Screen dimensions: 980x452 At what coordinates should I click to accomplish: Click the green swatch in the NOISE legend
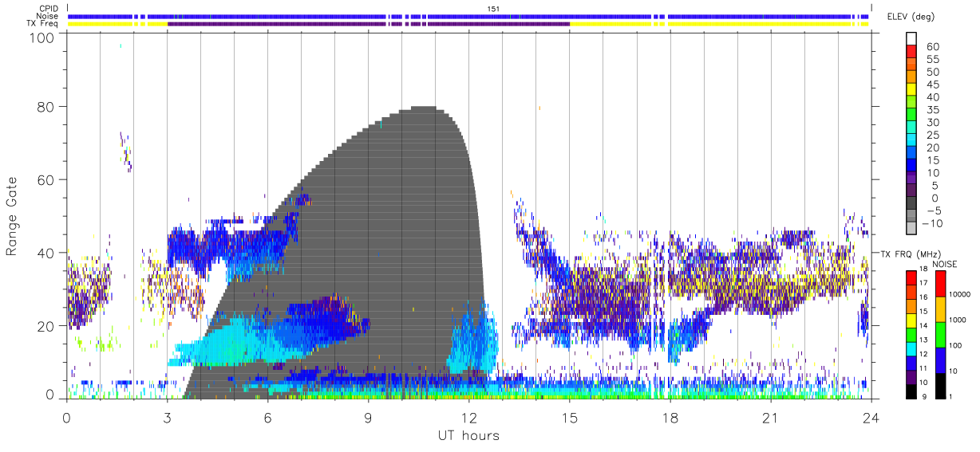click(x=942, y=335)
